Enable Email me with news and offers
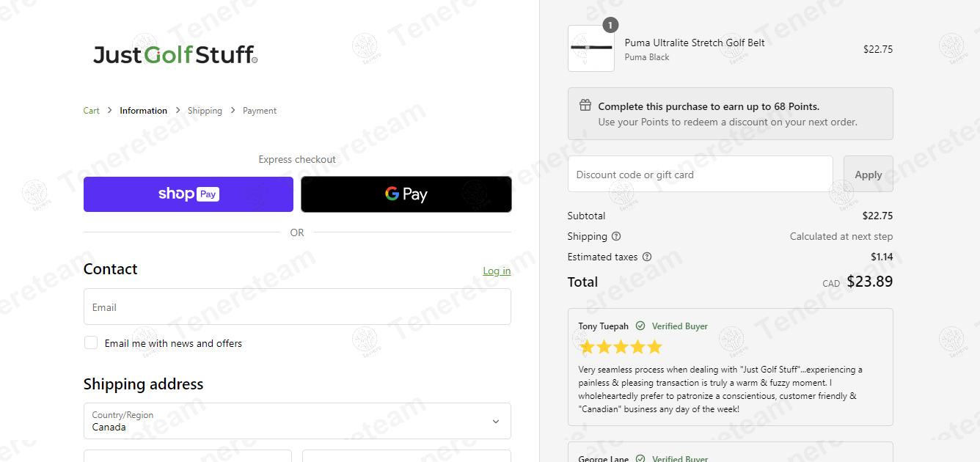Image resolution: width=980 pixels, height=462 pixels. [x=91, y=342]
